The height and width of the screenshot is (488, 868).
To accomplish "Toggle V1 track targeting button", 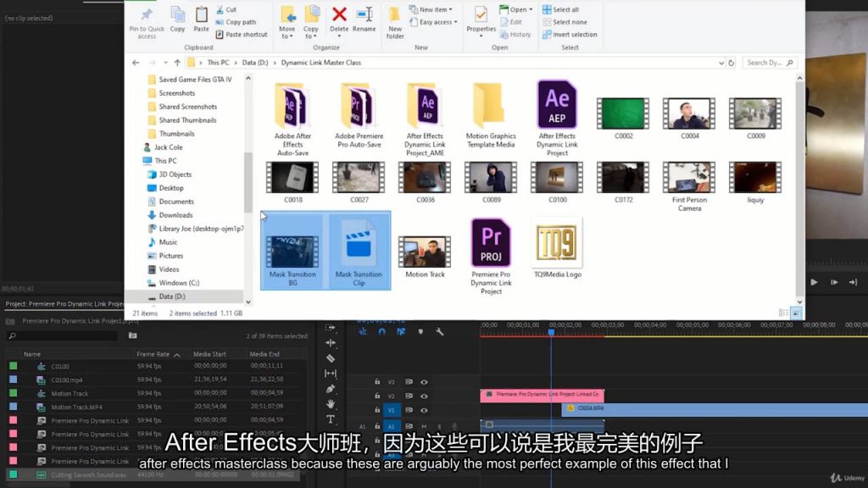I will click(x=392, y=411).
